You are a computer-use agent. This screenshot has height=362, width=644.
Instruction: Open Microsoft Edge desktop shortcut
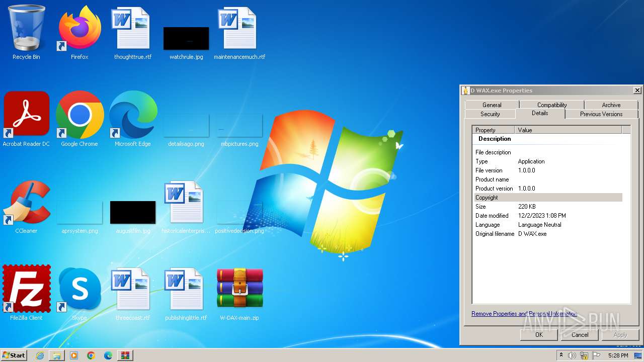(133, 120)
